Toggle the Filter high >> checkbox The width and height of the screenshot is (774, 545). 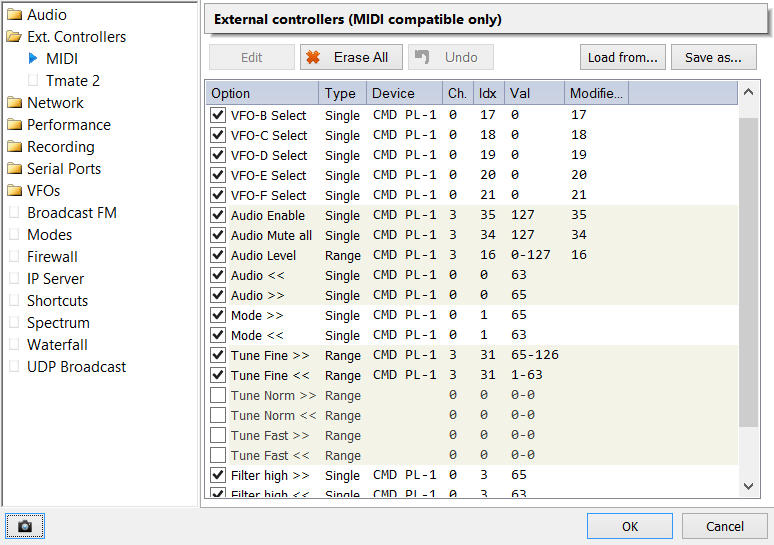218,475
